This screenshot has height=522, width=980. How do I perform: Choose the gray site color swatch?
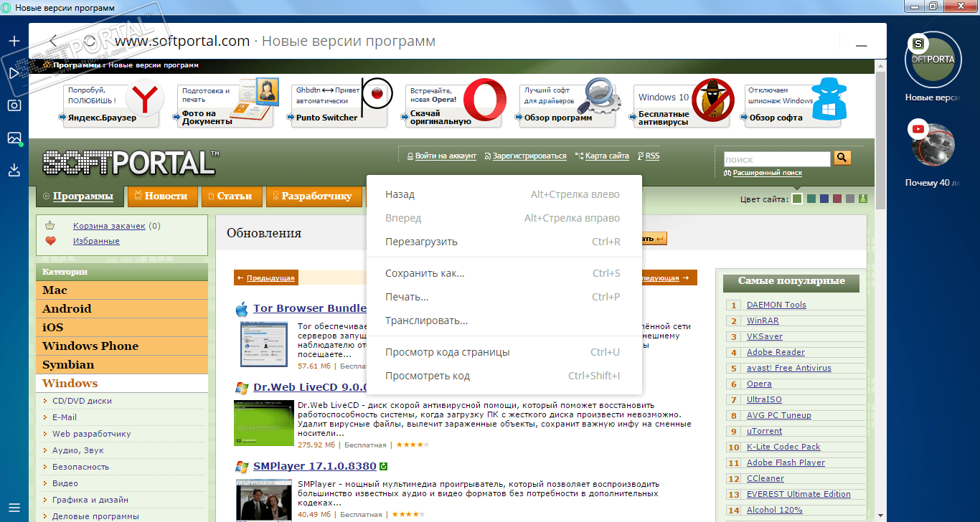(850, 199)
